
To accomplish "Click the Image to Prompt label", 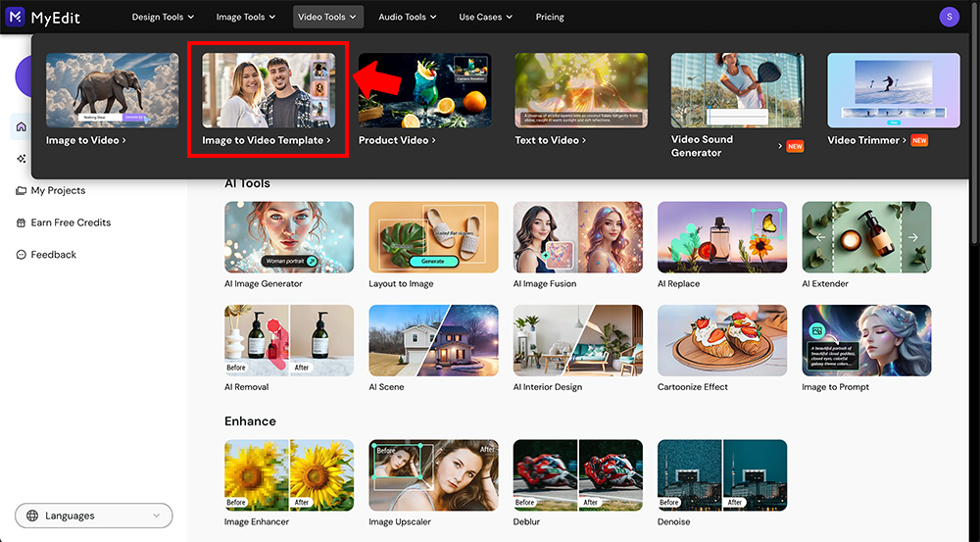I will pyautogui.click(x=836, y=387).
